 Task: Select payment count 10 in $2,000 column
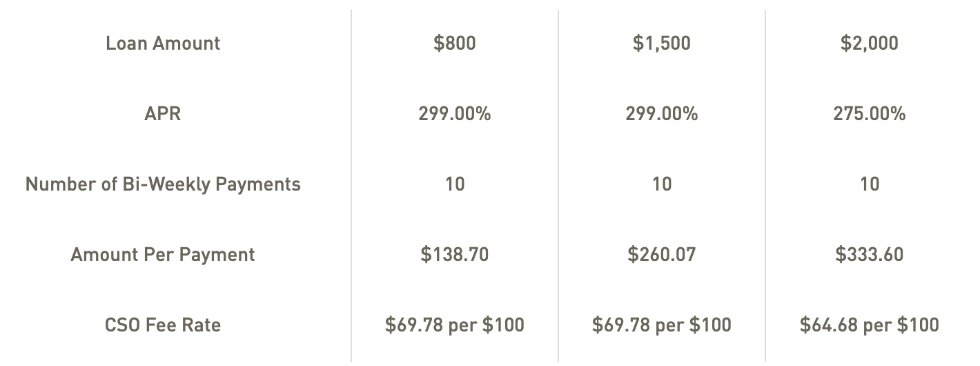point(870,184)
